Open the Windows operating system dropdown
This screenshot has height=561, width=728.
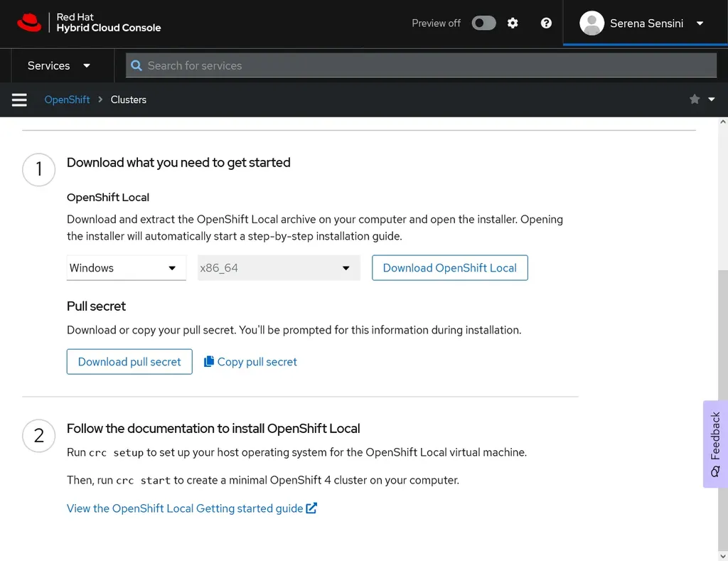pos(127,268)
